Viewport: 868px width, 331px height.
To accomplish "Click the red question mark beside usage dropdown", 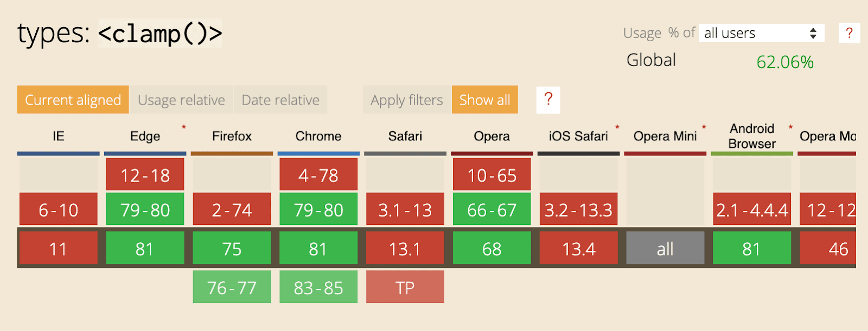I will click(849, 33).
